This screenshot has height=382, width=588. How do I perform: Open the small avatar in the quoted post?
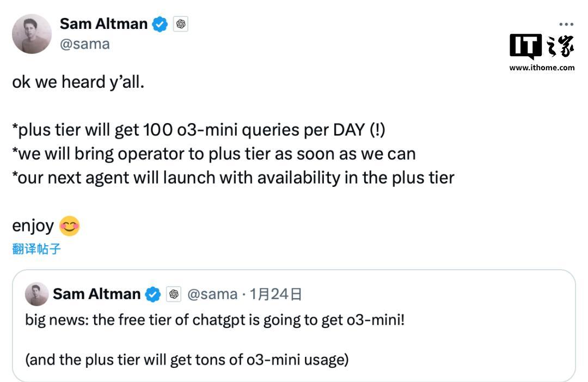pyautogui.click(x=37, y=294)
